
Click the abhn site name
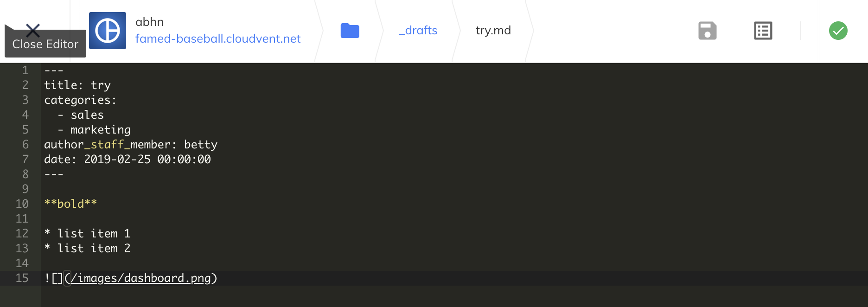coord(150,22)
